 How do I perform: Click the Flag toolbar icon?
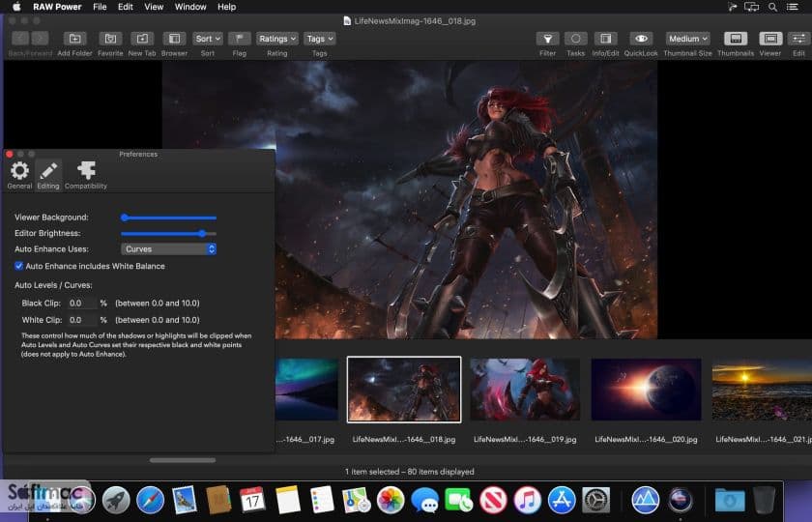(x=240, y=39)
